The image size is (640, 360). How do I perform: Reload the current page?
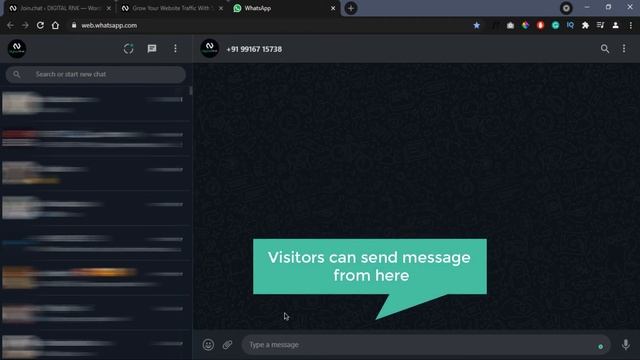[40, 25]
